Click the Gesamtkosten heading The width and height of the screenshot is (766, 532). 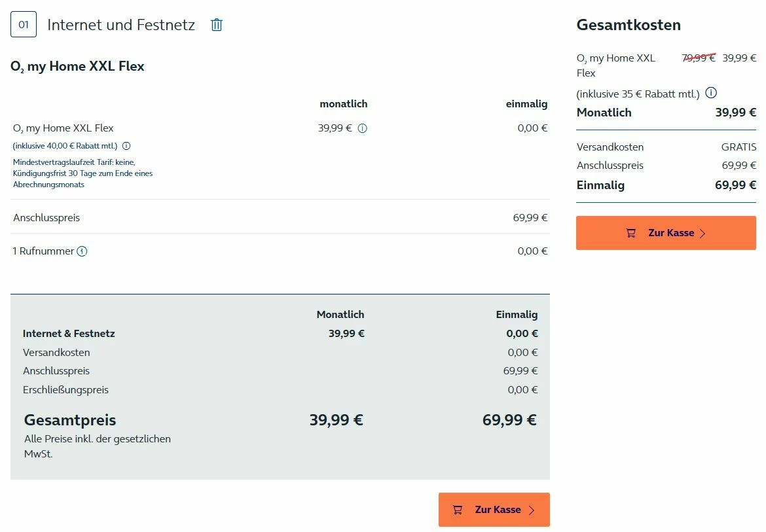(629, 25)
